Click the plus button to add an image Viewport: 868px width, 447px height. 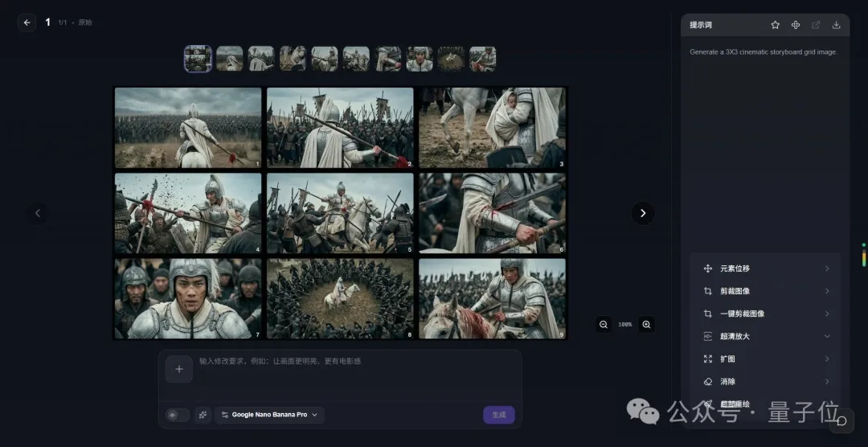178,369
